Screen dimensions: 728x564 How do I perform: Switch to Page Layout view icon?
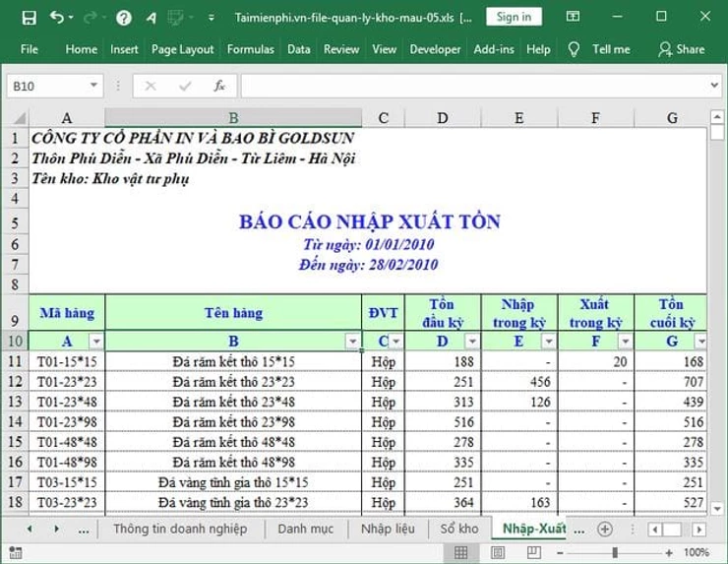pyautogui.click(x=498, y=553)
